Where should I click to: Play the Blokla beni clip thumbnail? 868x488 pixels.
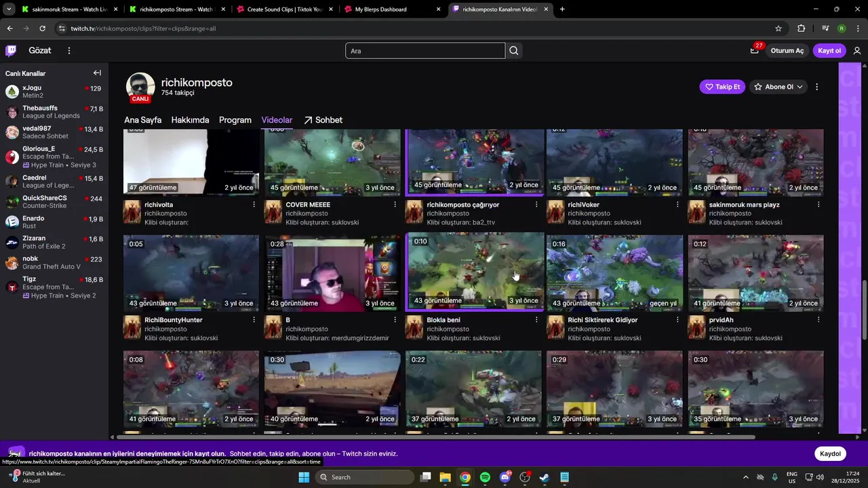click(x=475, y=272)
